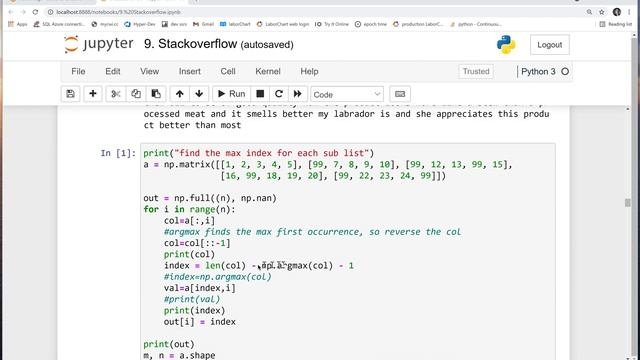Screen dimensions: 640x360
Task: Save and checkpoint the notebook
Action: coord(71,94)
